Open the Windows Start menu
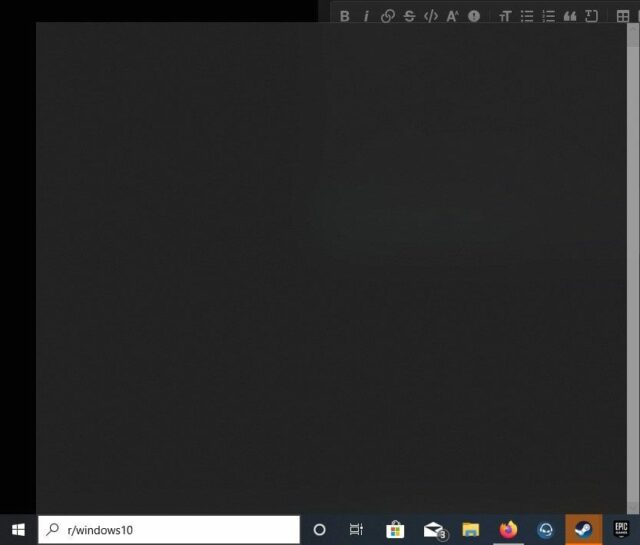Viewport: 640px width, 545px height. (x=18, y=530)
